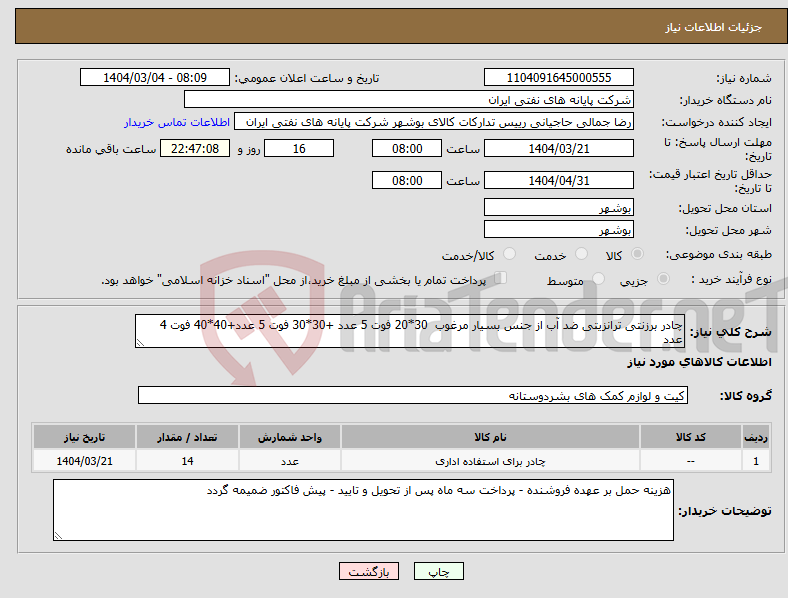The height and width of the screenshot is (598, 788).
Task: Click the اطلاعات کالاهای مورد نیاز heading
Action: click(699, 362)
